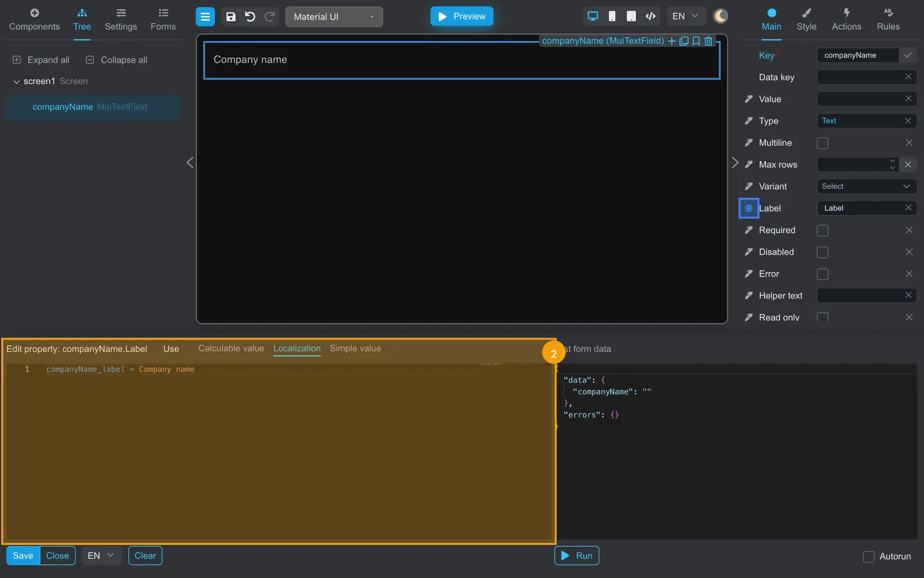Enable the Disabled checkbox

tap(823, 252)
